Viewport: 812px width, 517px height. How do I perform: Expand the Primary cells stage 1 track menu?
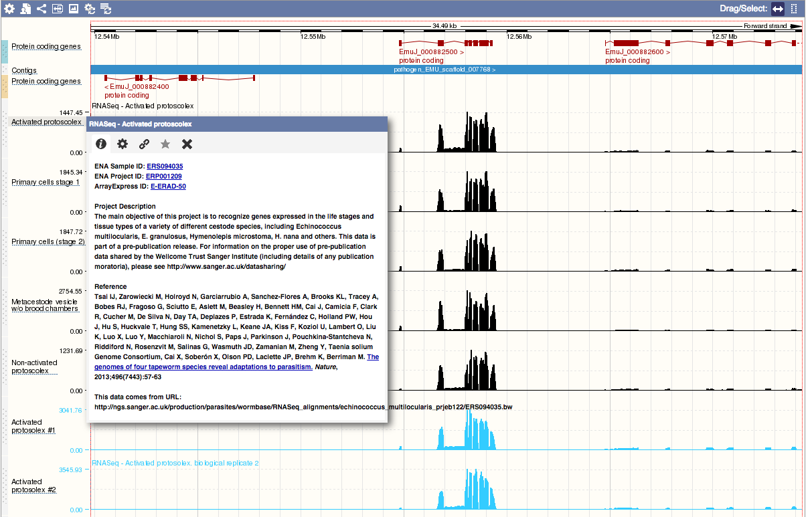45,182
